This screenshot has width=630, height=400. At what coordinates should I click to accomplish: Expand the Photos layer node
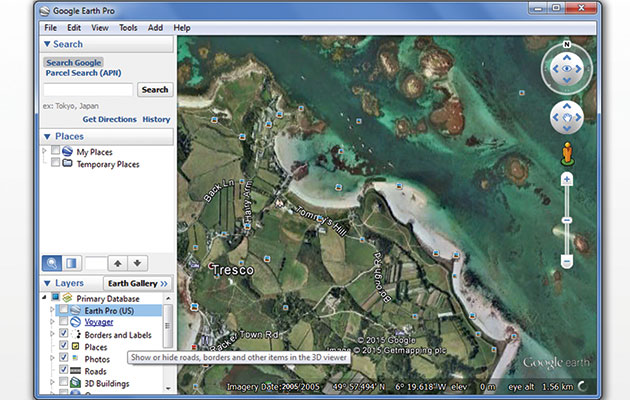tap(52, 358)
